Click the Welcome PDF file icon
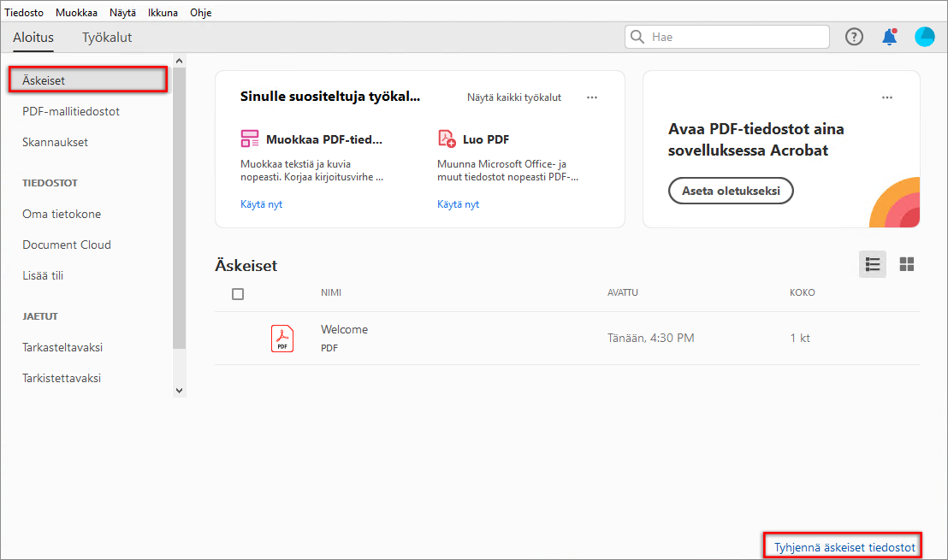 pos(282,339)
